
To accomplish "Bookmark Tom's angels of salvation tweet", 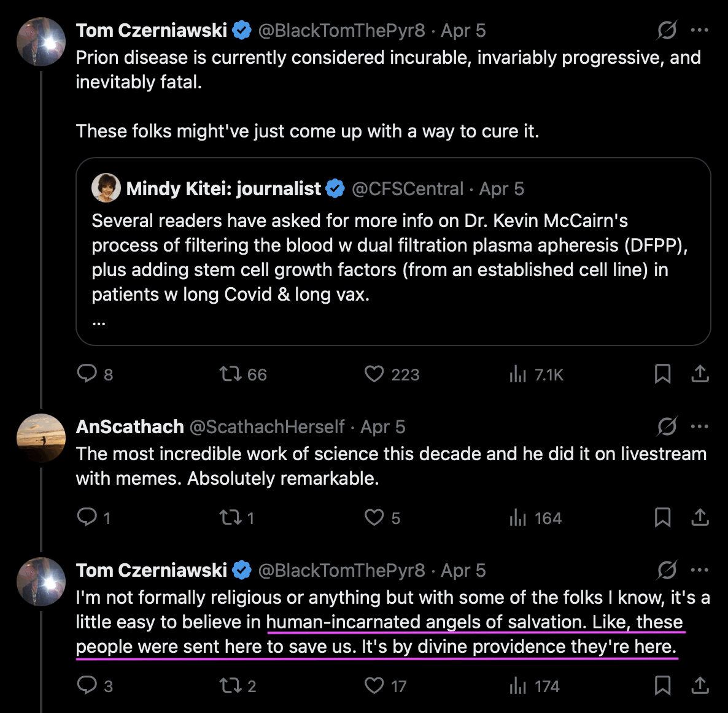I will click(x=662, y=685).
